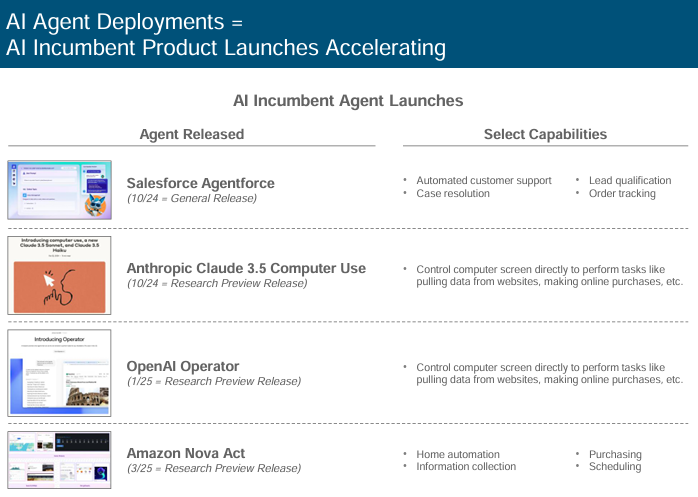Click the Salesforce Agentforce screenshot thumbnail
The width and height of the screenshot is (698, 497).
coord(59,190)
